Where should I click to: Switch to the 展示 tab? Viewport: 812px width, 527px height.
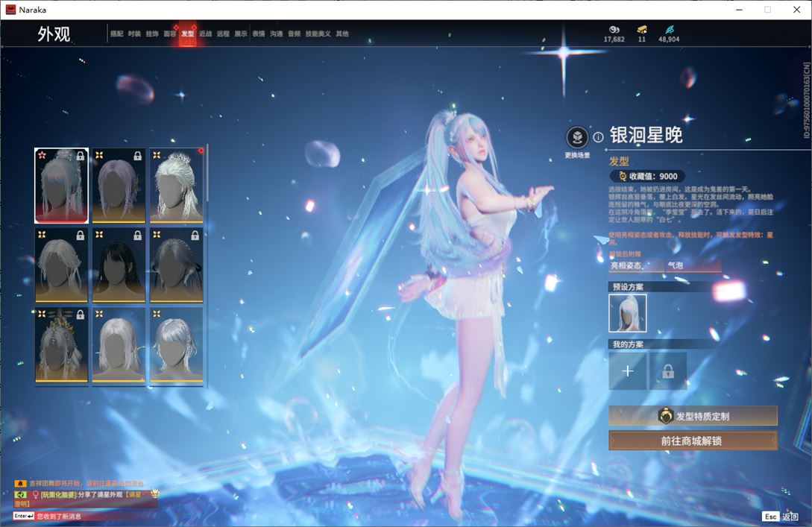[241, 34]
